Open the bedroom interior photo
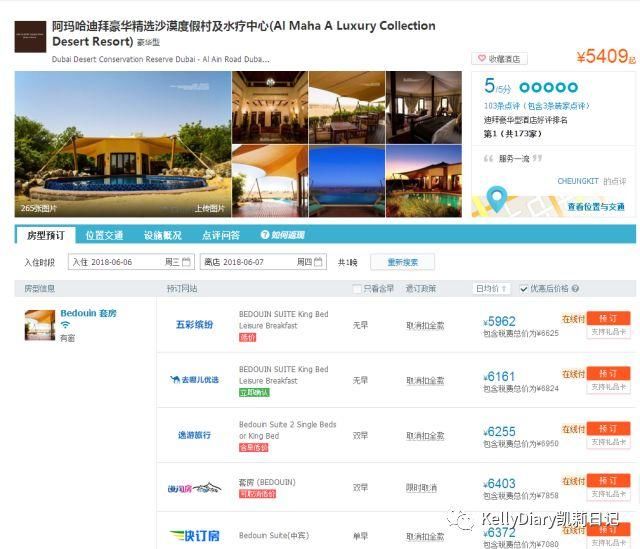This screenshot has width=640, height=549. (x=424, y=107)
